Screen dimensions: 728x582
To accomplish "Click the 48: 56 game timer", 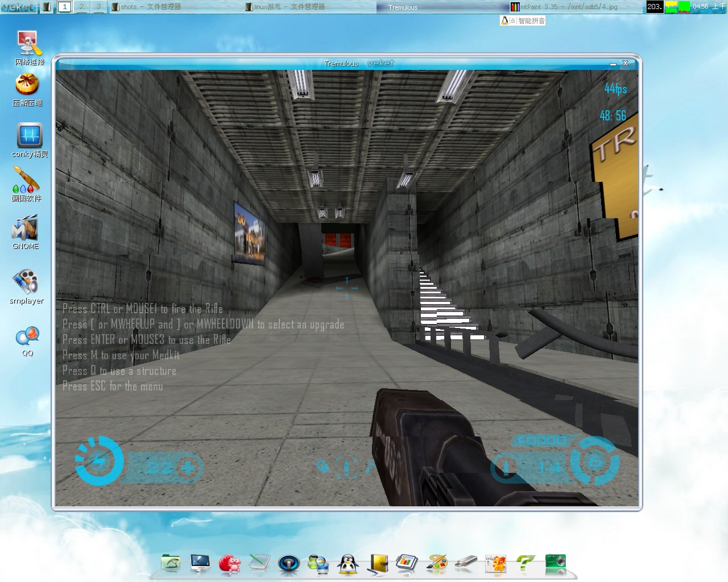I will tap(613, 116).
